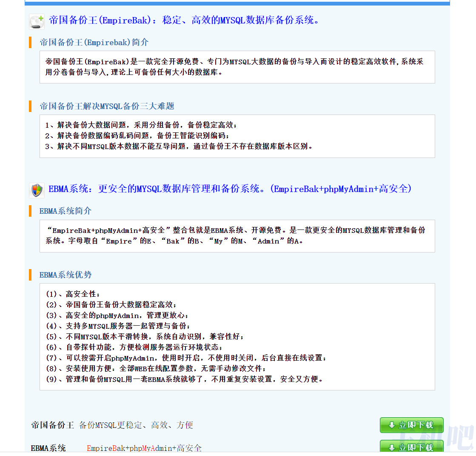This screenshot has width=476, height=456.
Task: Click advantage (9)、管理和备份MYSQL用一套EBMA系统
Action: (185, 379)
